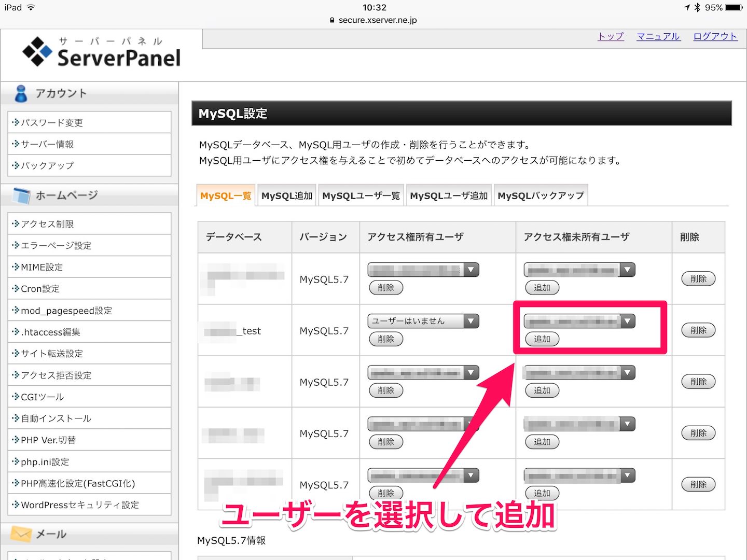Switch to the MySQLバックアップ tab
747x560 pixels.
541,195
